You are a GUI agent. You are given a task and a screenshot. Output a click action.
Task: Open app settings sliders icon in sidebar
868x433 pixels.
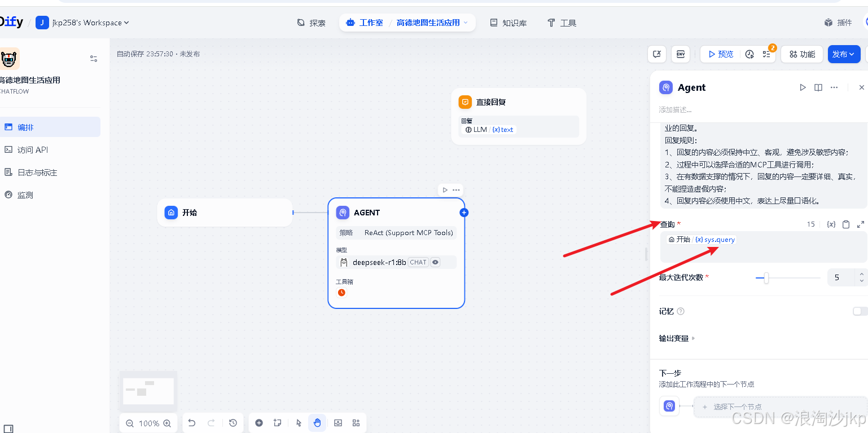(x=94, y=59)
